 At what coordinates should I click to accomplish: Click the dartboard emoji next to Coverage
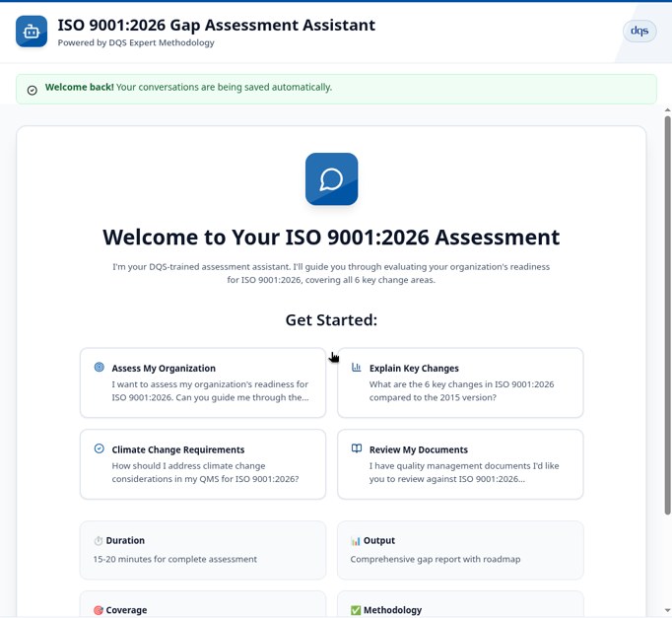click(99, 610)
